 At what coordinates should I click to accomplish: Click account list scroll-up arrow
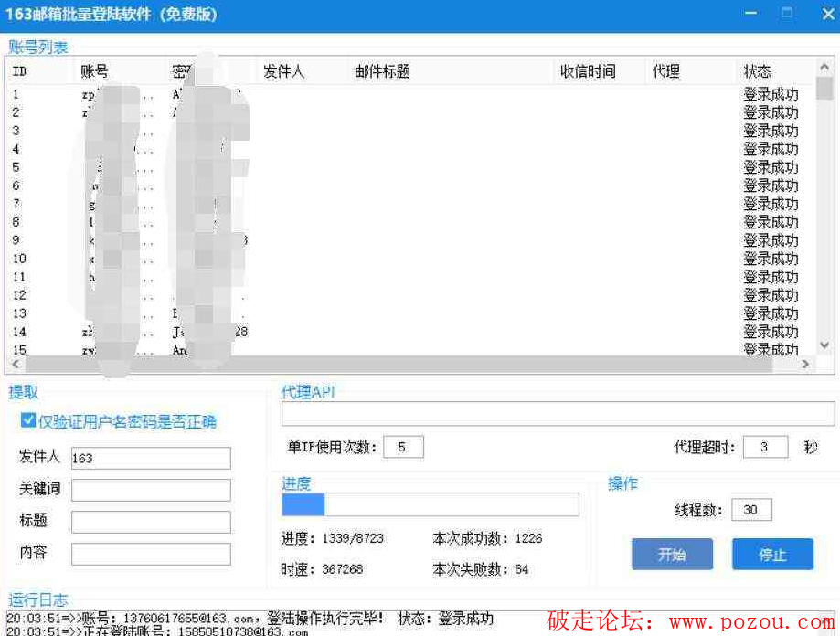coord(824,68)
